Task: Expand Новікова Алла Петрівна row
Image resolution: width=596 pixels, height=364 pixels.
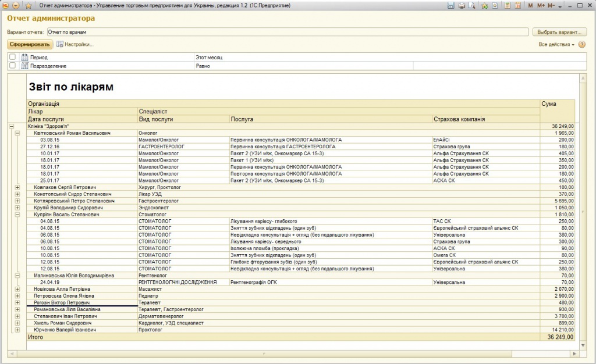Action: 17,289
